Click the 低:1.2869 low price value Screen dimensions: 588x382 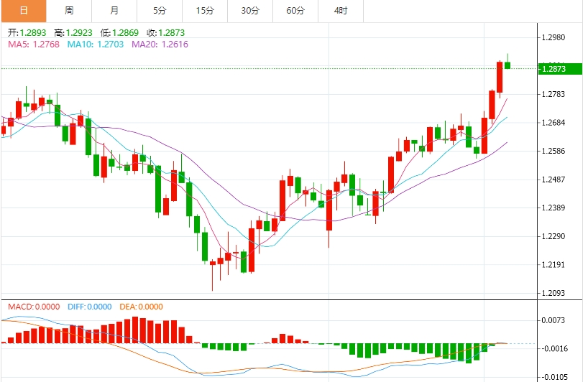pos(119,33)
